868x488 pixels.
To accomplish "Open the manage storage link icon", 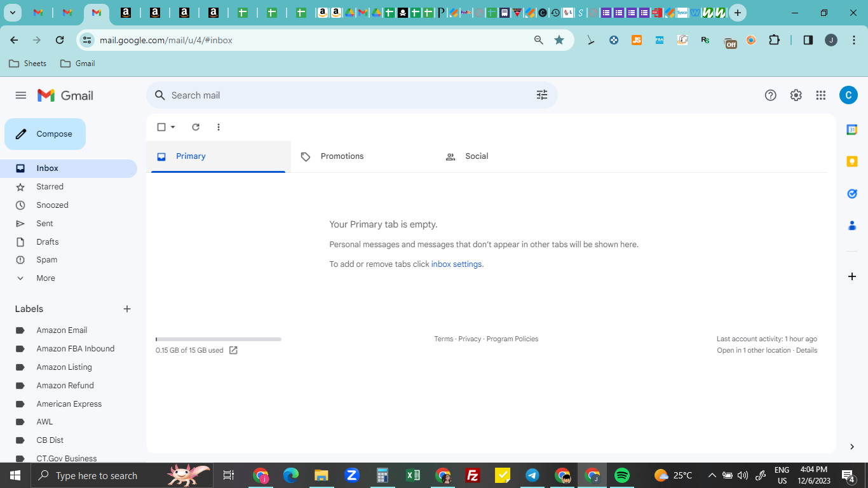I will coord(233,350).
